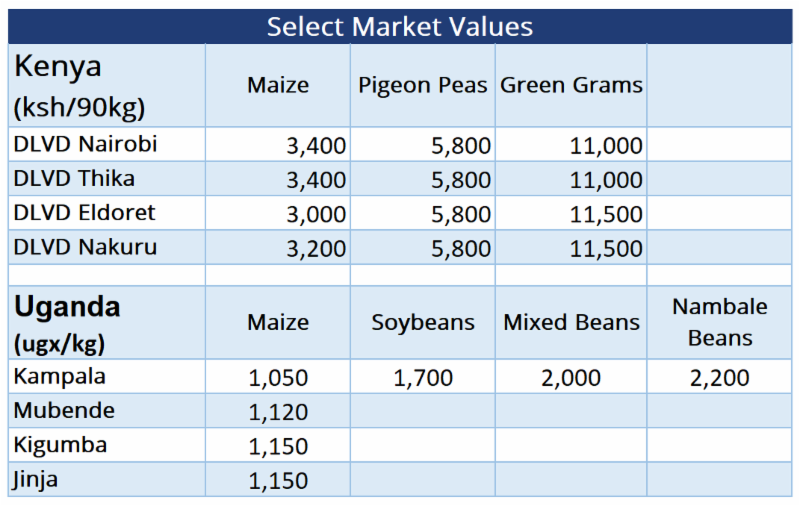This screenshot has height=506, width=800.
Task: Select Kampala Nambale beans value 2,200
Action: pos(719,378)
